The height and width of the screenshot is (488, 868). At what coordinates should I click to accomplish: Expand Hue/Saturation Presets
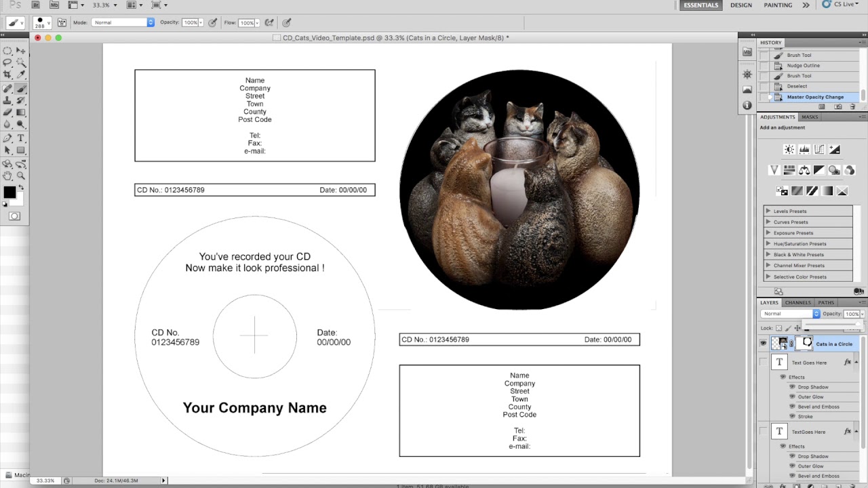coord(768,243)
